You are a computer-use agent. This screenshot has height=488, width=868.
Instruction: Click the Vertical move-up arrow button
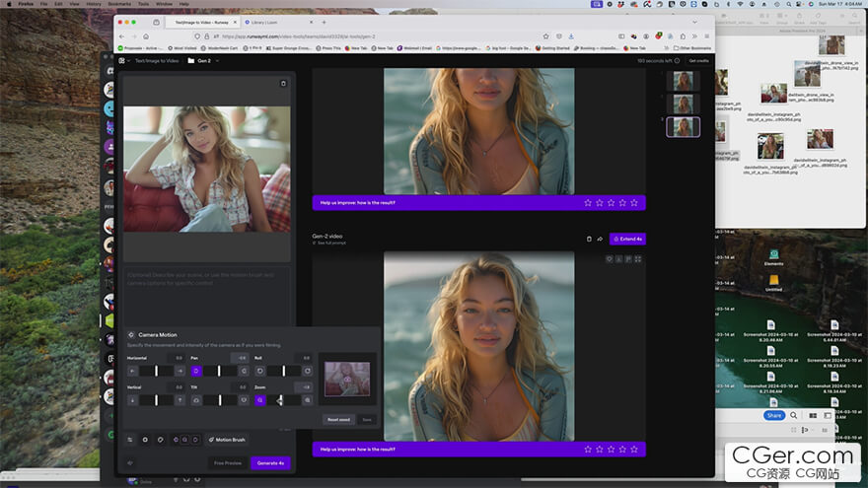click(x=180, y=400)
